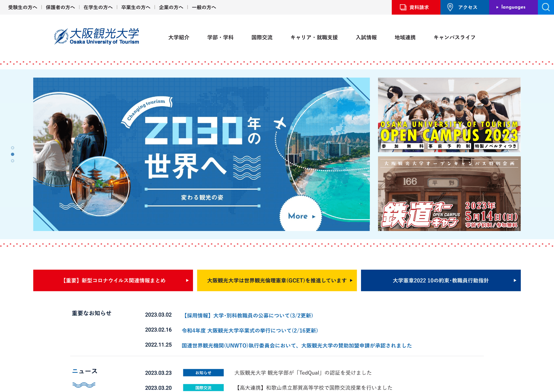Viewport: 554px width, 392px height.
Task: Open the 那賀高等学校 国際交流授業 news item
Action: 314,387
